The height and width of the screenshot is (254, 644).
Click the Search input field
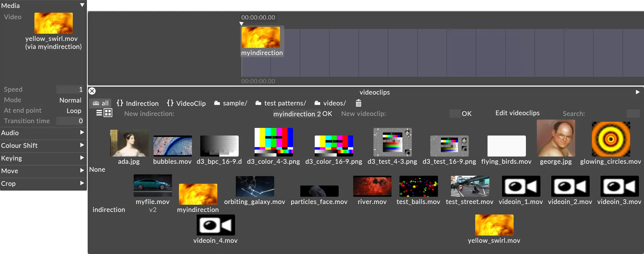coord(633,114)
